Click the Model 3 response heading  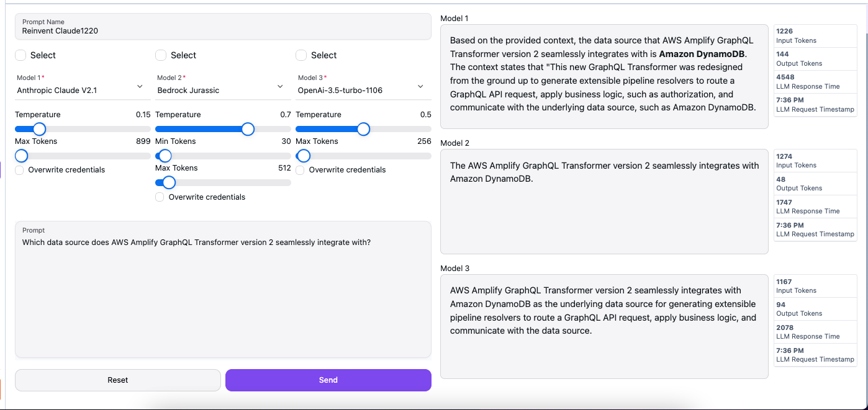[x=454, y=269]
